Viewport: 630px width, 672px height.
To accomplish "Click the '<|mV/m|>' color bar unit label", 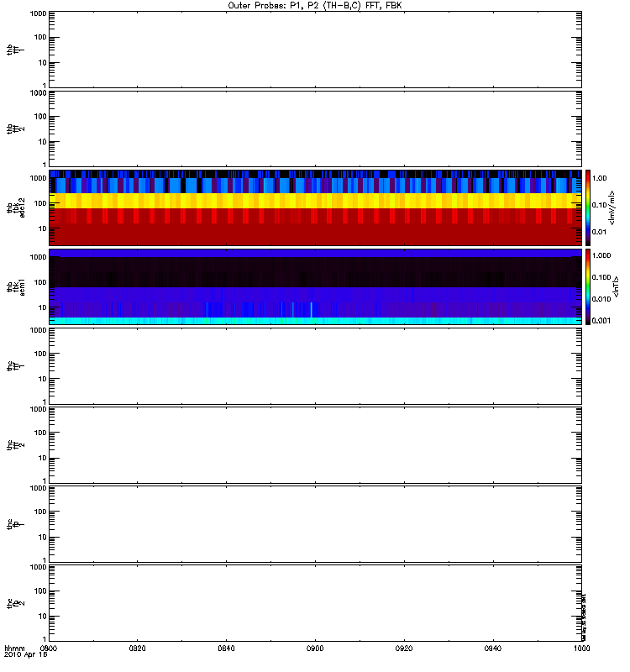I will 612,207.
